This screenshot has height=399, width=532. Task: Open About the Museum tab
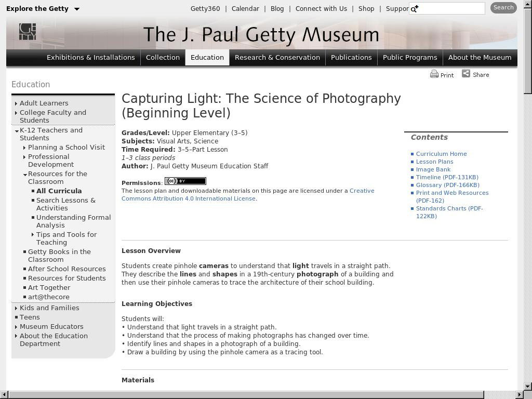[x=480, y=57]
